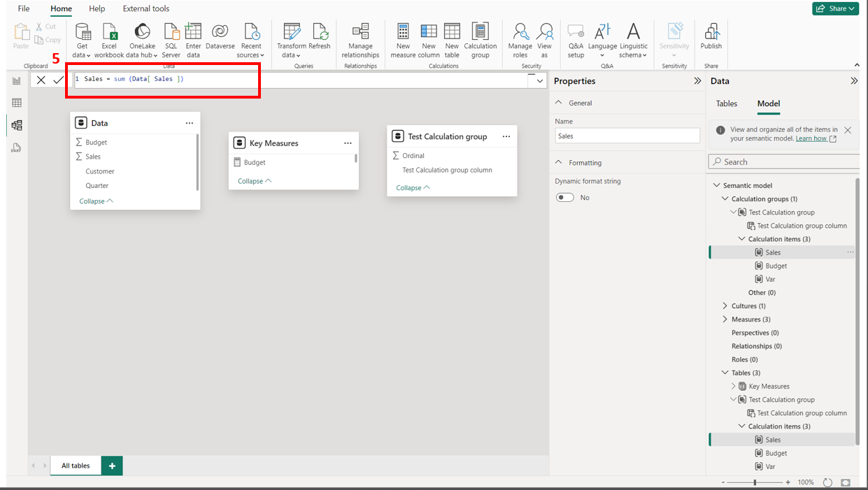Select the Dataverse source
Viewport: 868px width, 490px height.
click(220, 36)
